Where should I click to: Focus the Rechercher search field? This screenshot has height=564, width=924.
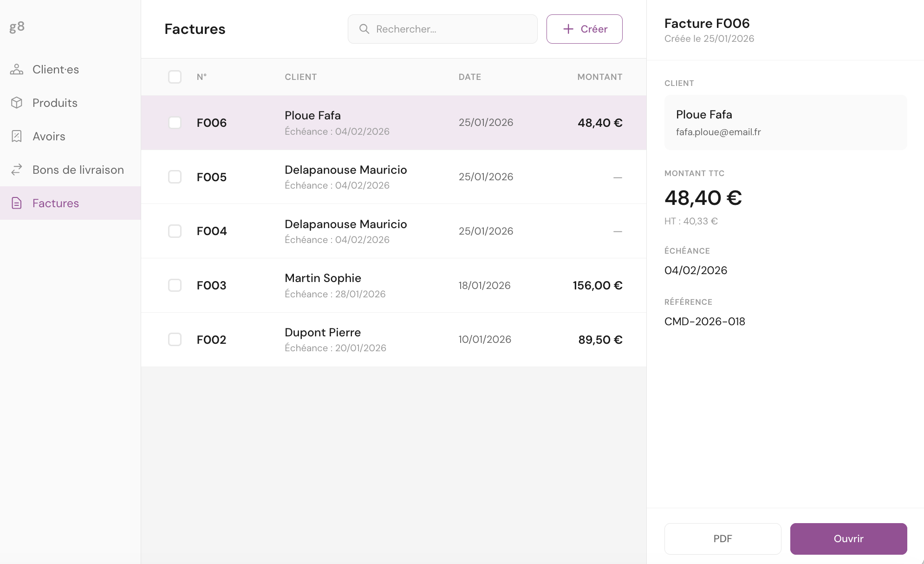pos(450,29)
